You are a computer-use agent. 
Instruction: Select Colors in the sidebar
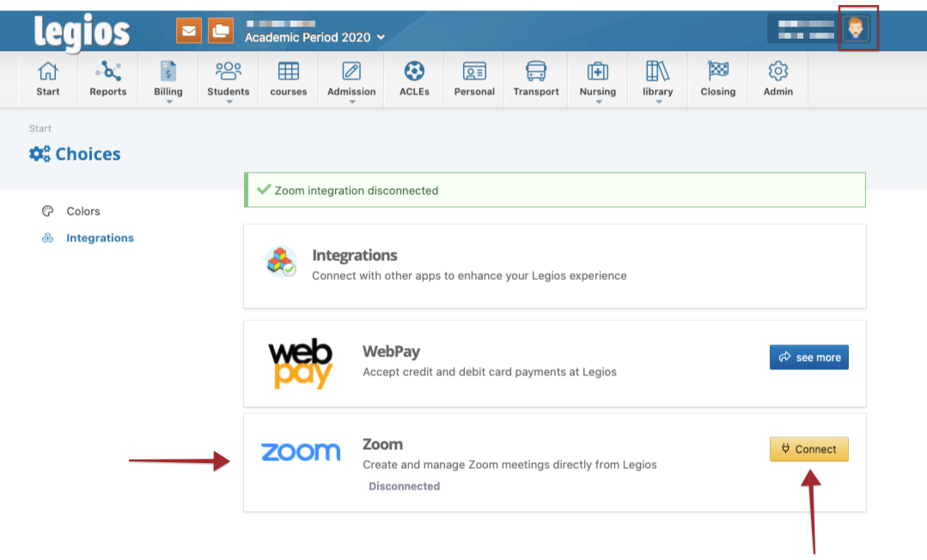(83, 211)
